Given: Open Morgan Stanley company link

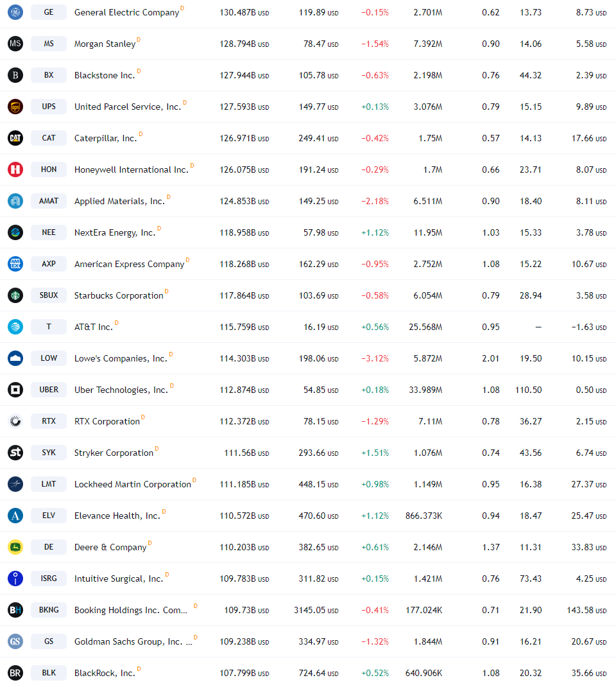Looking at the screenshot, I should 105,44.
